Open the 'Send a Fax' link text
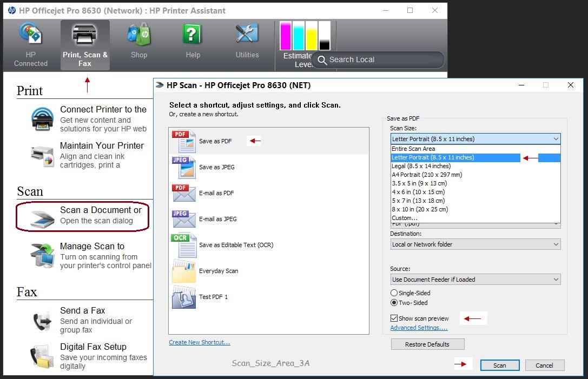588x379 pixels. click(x=83, y=310)
